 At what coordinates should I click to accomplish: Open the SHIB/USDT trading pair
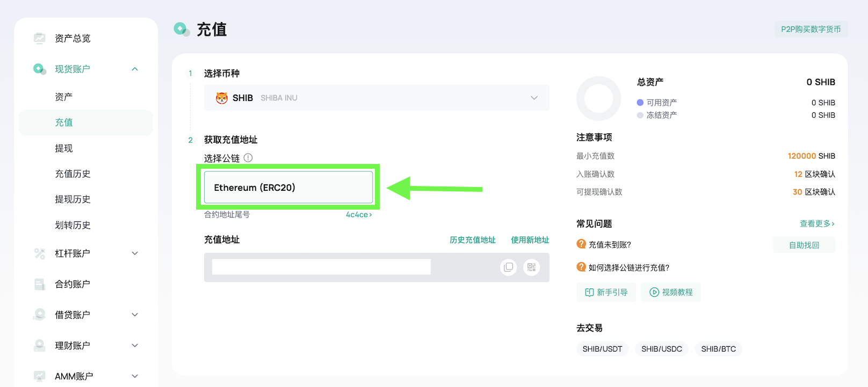pyautogui.click(x=602, y=349)
